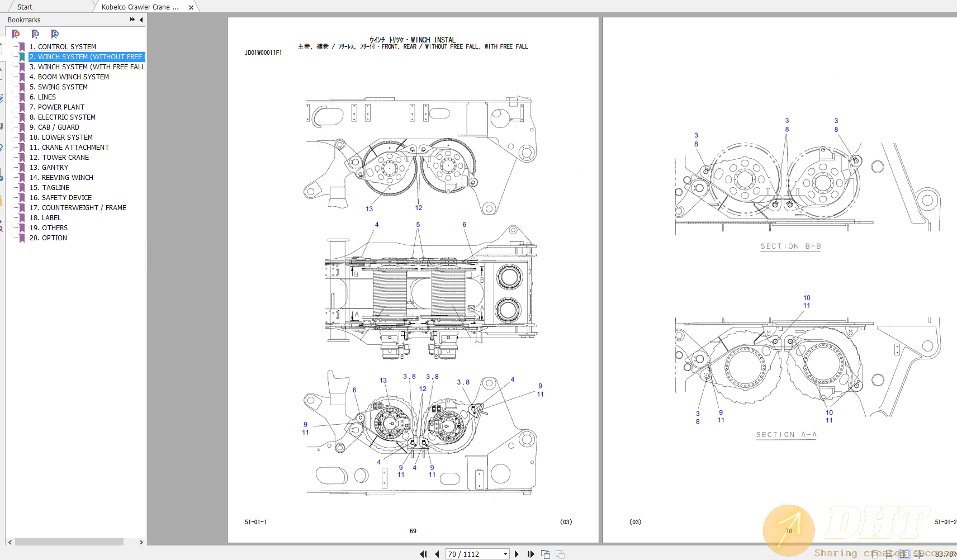Jump to the last page
Viewport: 957px width, 560px height.
click(530, 554)
